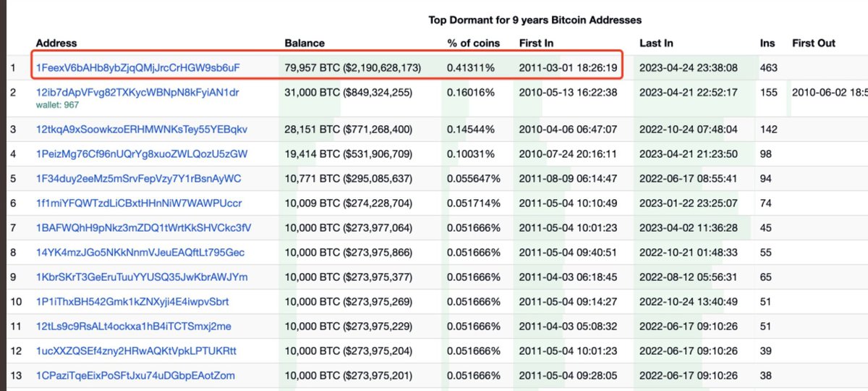
Task: Select balance 10,000 BTC ($273,975,866)
Action: click(x=349, y=253)
